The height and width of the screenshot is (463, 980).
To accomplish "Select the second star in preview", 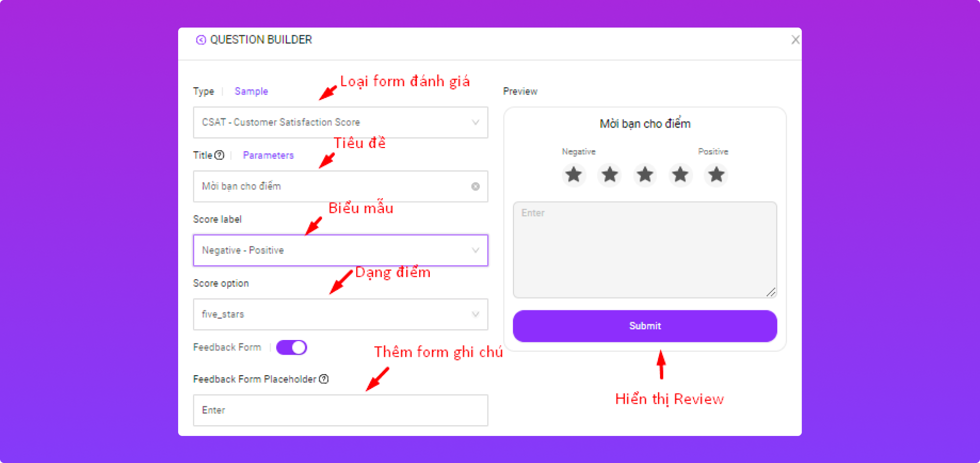I will point(609,175).
